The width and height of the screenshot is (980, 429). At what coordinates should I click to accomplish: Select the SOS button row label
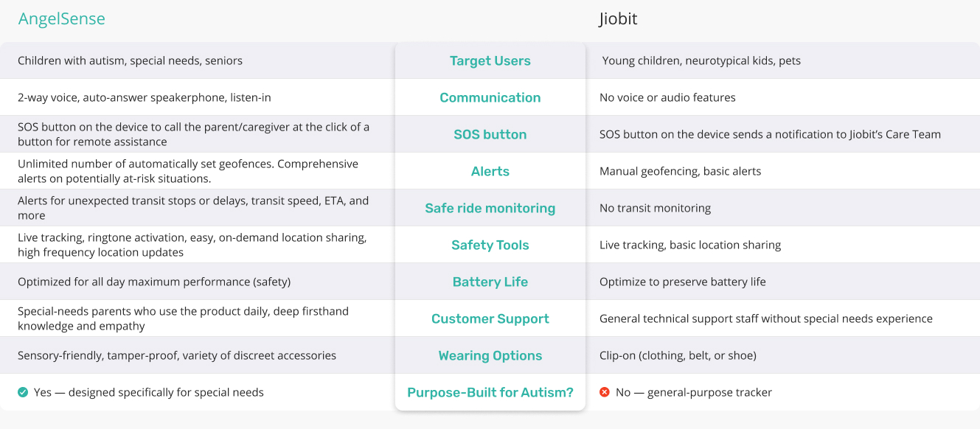tap(490, 135)
